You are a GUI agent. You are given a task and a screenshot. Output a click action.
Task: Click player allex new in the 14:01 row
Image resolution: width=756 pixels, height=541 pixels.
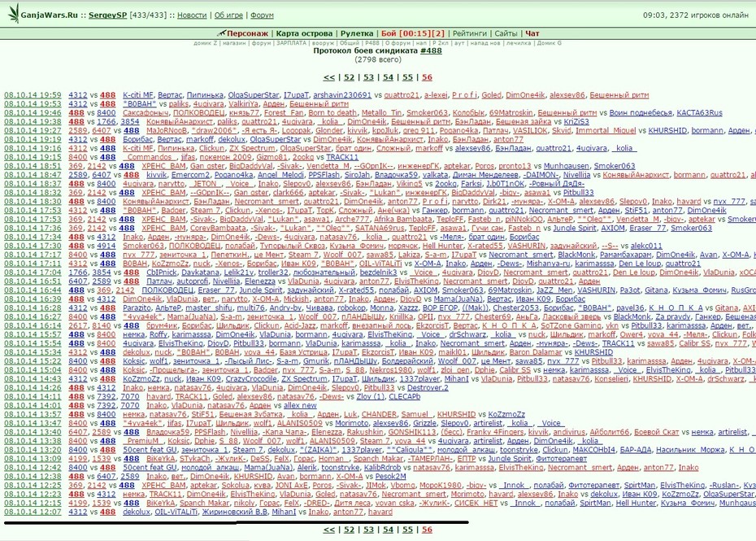[x=300, y=405]
